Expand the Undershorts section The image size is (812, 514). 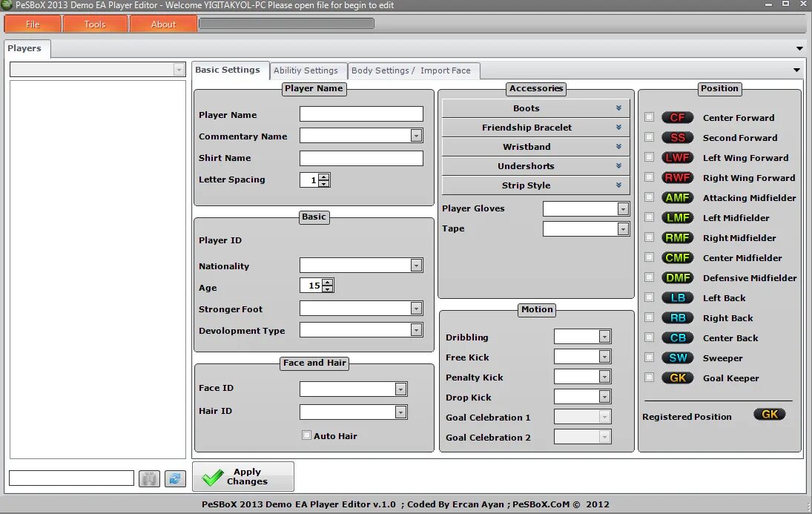(535, 166)
